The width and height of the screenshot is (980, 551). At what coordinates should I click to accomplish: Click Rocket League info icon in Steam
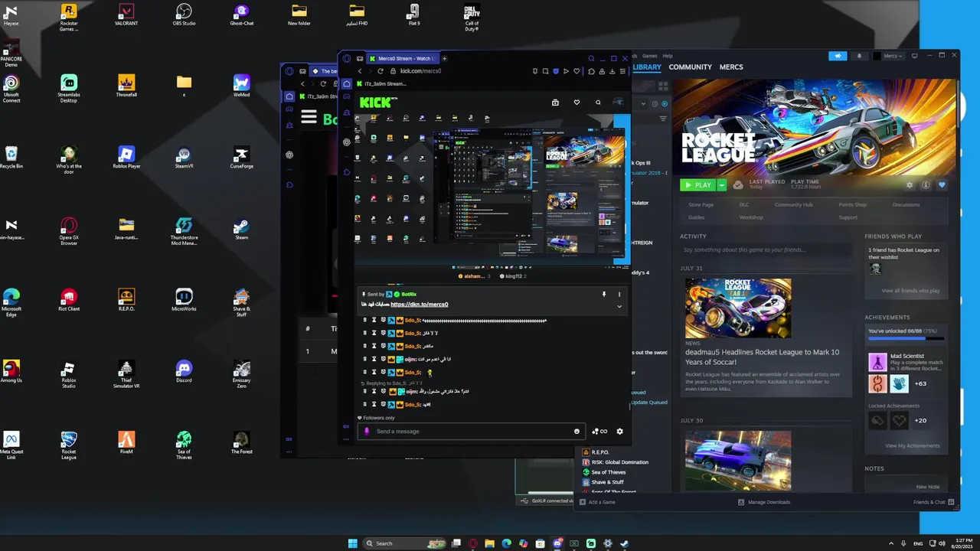(x=926, y=185)
